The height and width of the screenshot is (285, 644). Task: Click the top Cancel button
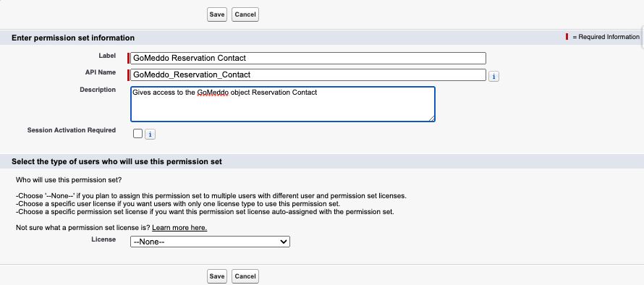coord(245,14)
